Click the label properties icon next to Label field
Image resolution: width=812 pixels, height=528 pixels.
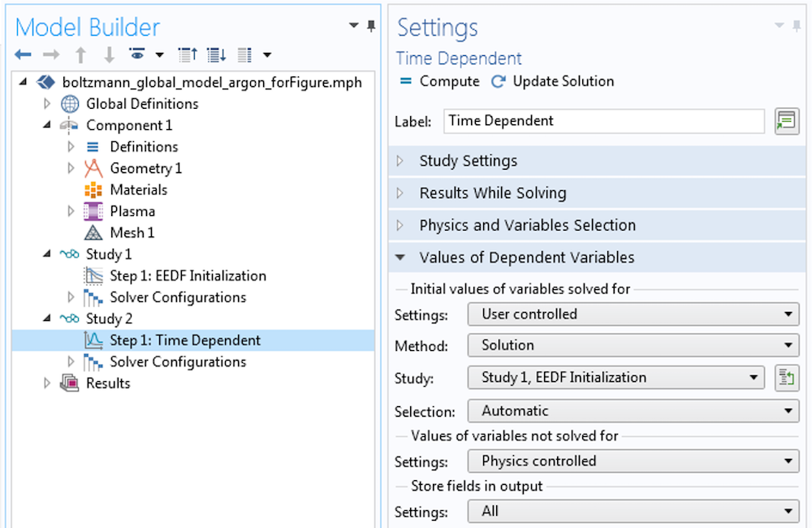(787, 121)
